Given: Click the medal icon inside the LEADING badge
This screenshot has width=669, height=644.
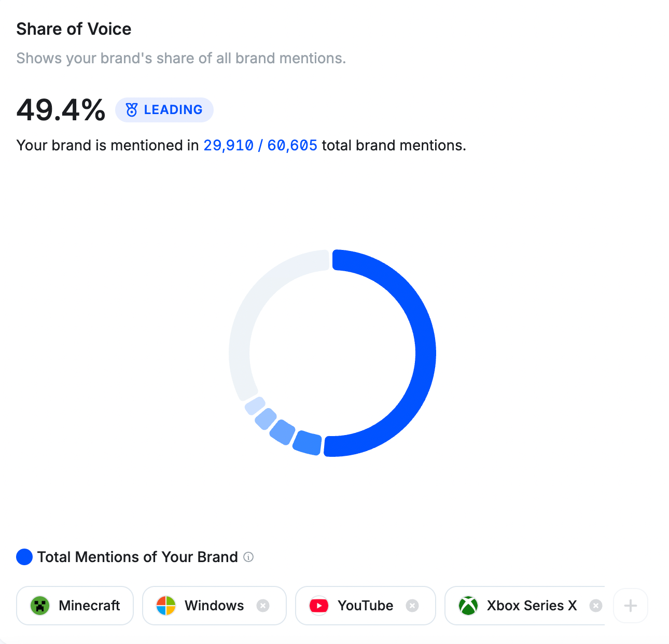Looking at the screenshot, I should (131, 109).
